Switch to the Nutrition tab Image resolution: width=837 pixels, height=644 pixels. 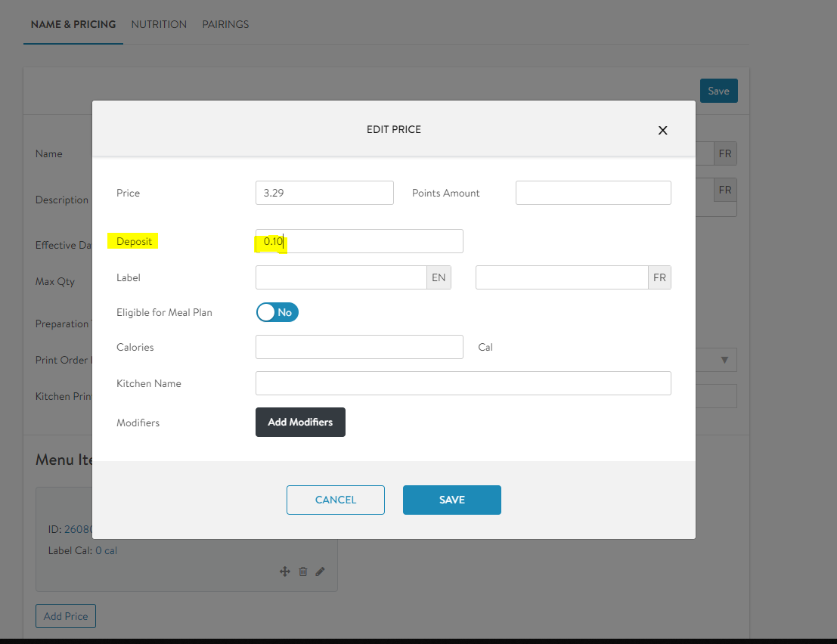click(x=159, y=24)
